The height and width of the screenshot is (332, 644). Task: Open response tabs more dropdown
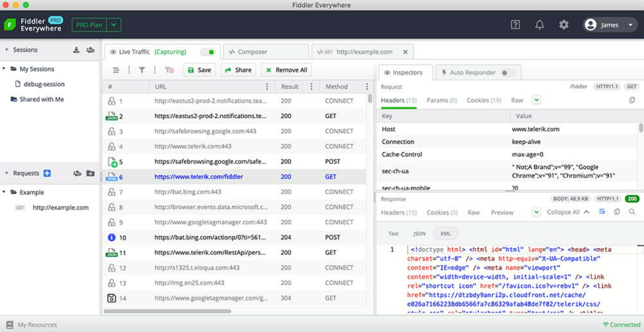(x=536, y=212)
